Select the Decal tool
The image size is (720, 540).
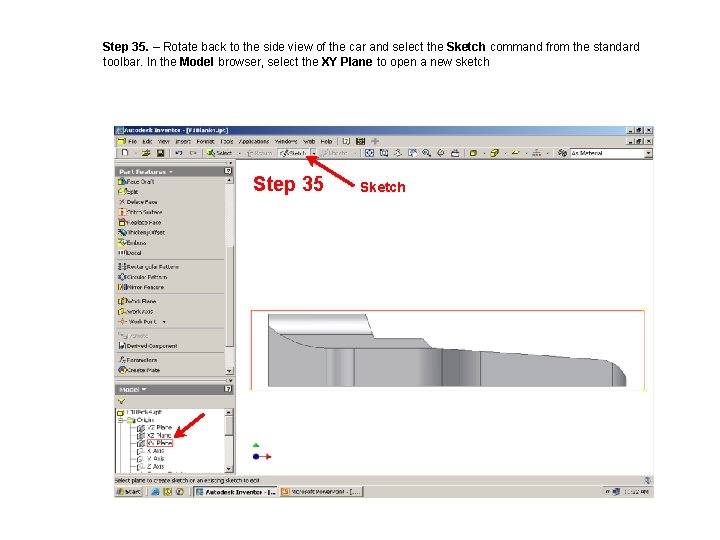pos(130,253)
